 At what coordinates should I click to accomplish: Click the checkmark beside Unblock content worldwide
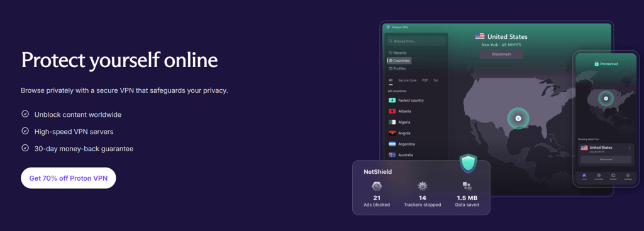pyautogui.click(x=25, y=114)
